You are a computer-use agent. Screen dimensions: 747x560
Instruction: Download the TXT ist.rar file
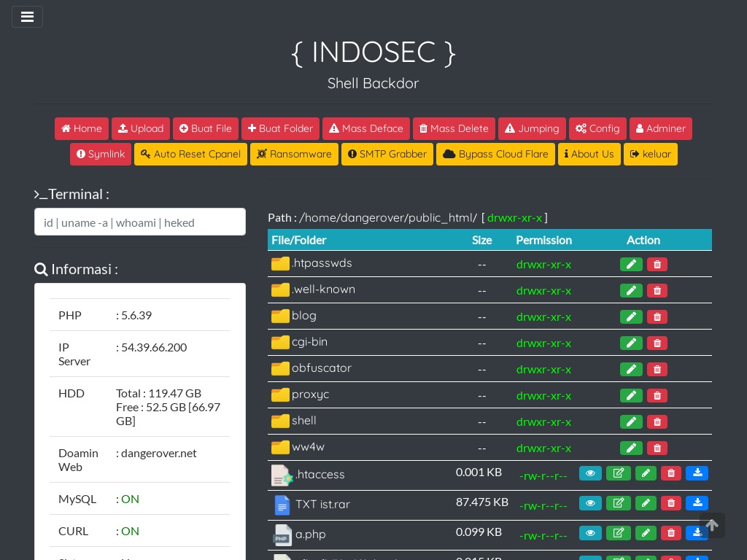[x=697, y=503]
